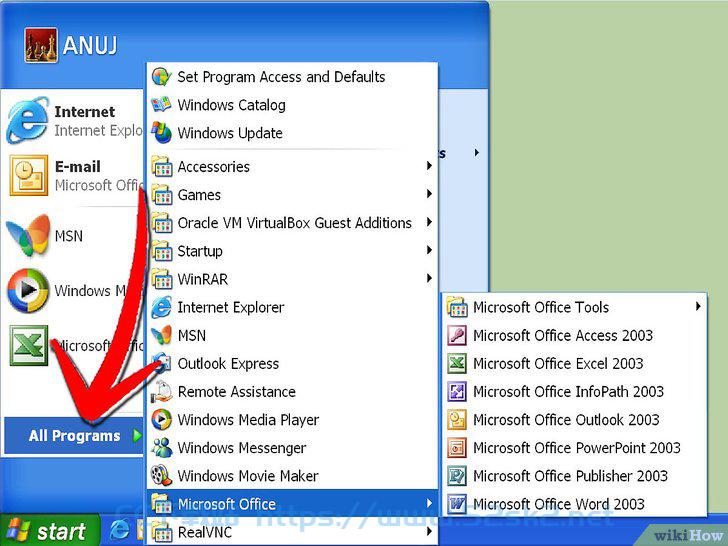This screenshot has height=546, width=728.
Task: Click the Excel icon in Start menu left pane
Action: pos(29,345)
